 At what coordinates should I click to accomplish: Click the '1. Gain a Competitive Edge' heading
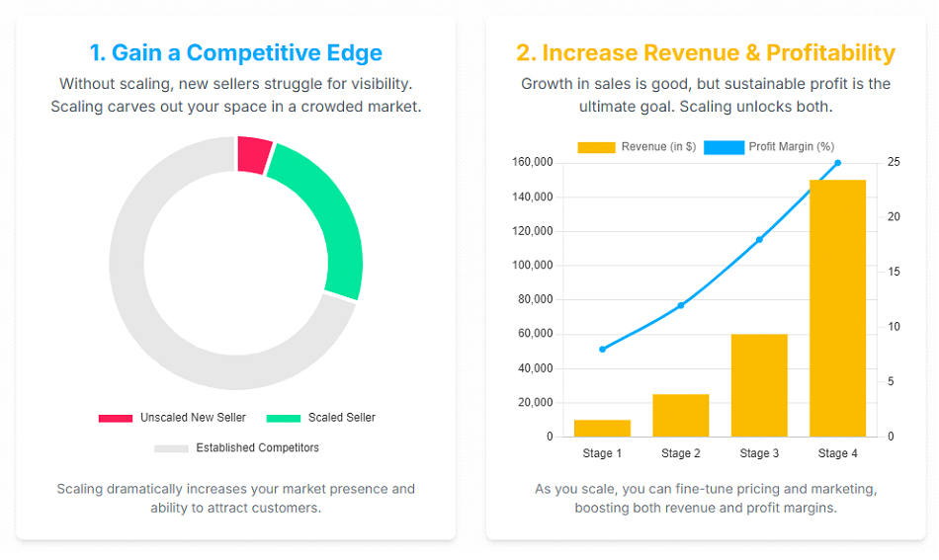236,52
